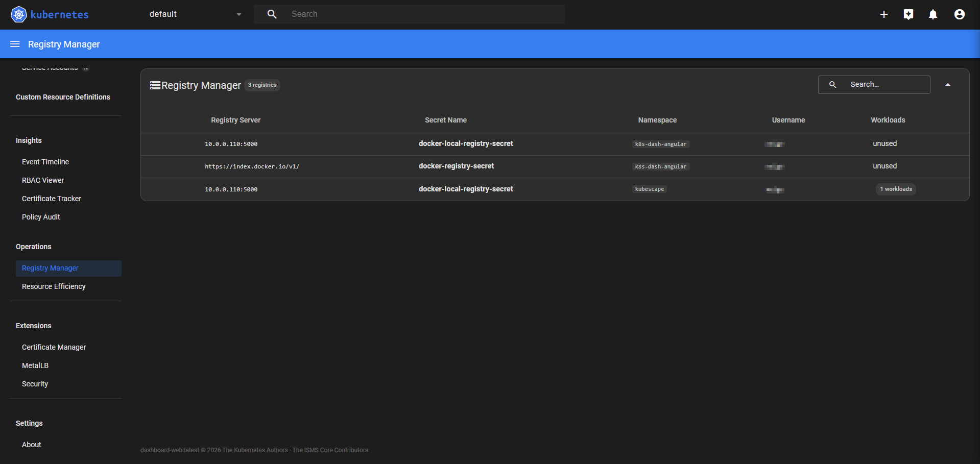Open Security extension
This screenshot has height=464, width=980.
click(35, 384)
